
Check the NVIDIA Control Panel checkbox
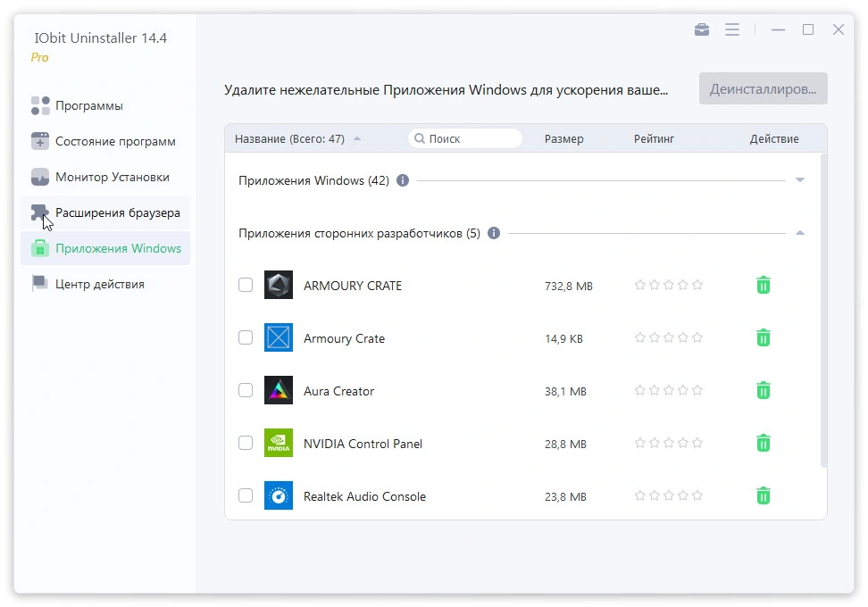[246, 443]
